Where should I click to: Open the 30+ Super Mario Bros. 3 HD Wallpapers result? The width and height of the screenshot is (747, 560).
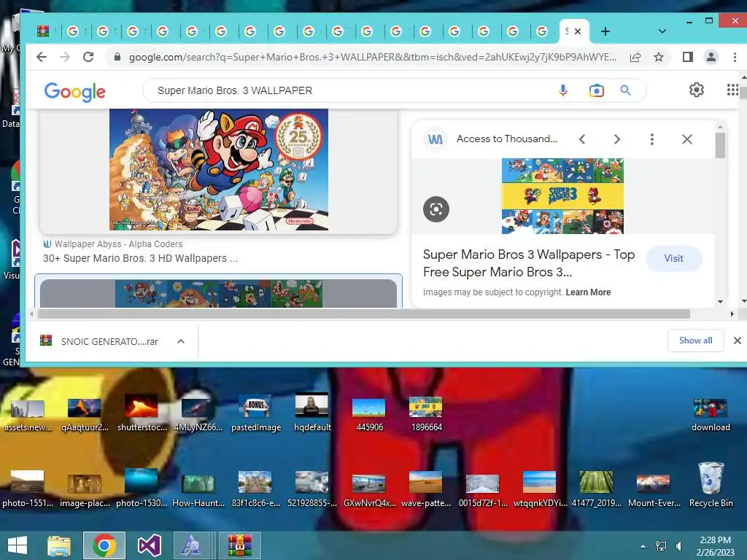point(140,258)
